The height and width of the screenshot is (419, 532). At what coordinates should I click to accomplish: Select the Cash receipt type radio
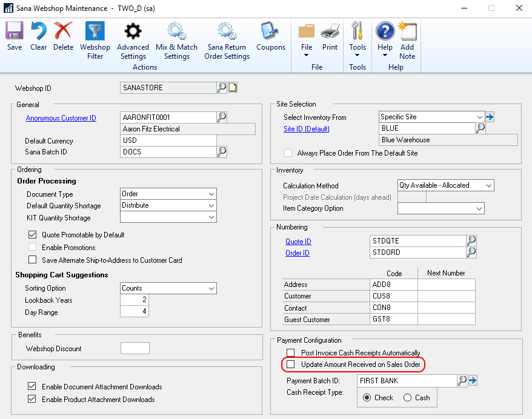407,398
